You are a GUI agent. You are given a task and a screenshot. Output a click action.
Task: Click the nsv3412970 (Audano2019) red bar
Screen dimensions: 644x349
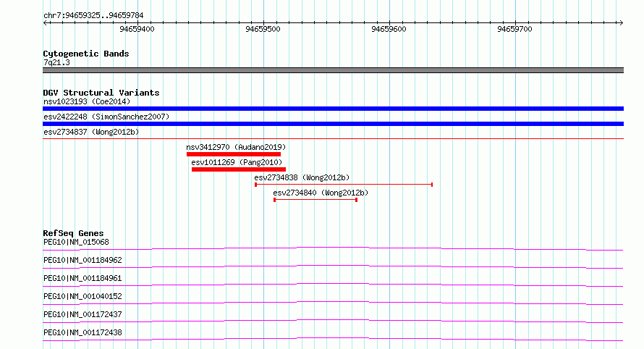[x=234, y=154]
